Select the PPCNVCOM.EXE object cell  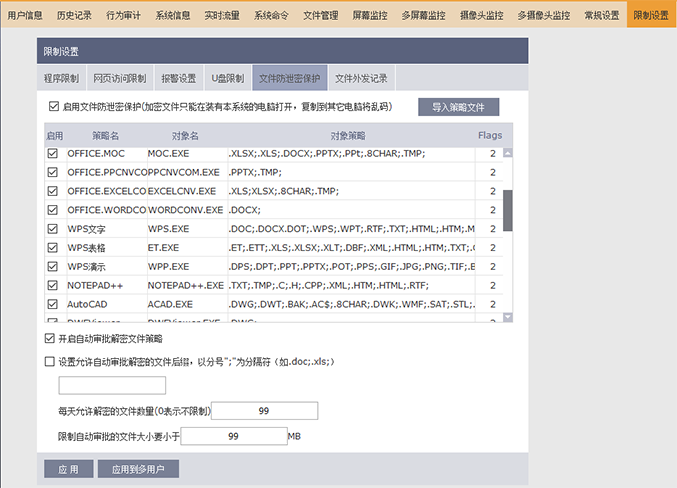click(x=187, y=172)
